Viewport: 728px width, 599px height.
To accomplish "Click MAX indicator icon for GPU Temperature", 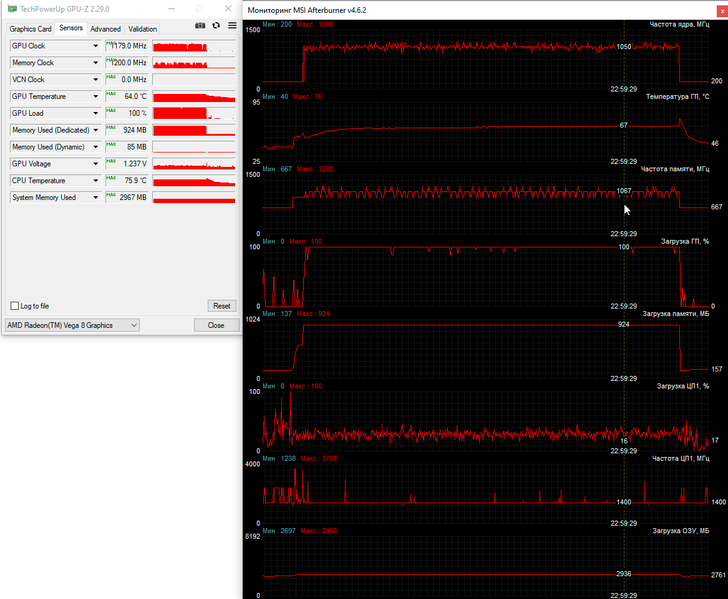I will (110, 94).
